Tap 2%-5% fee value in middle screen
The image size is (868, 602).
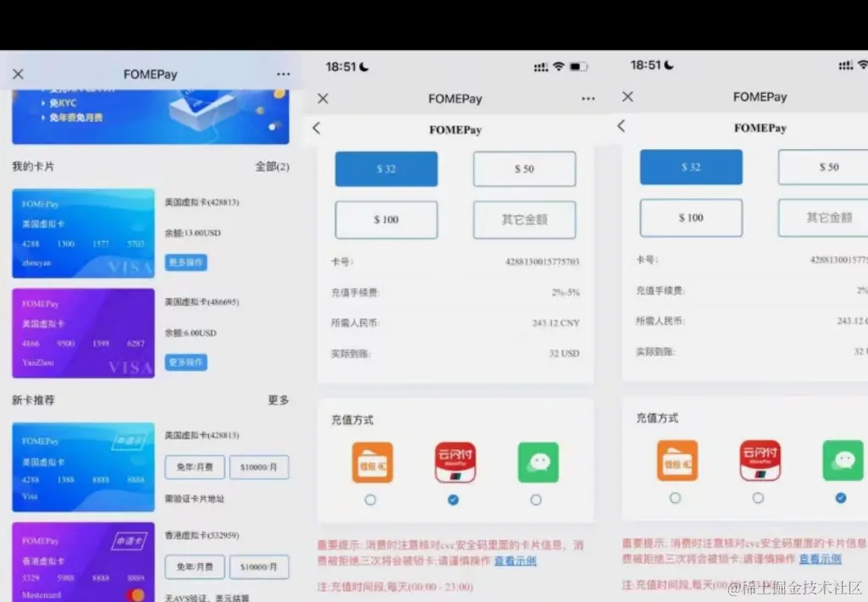click(565, 292)
